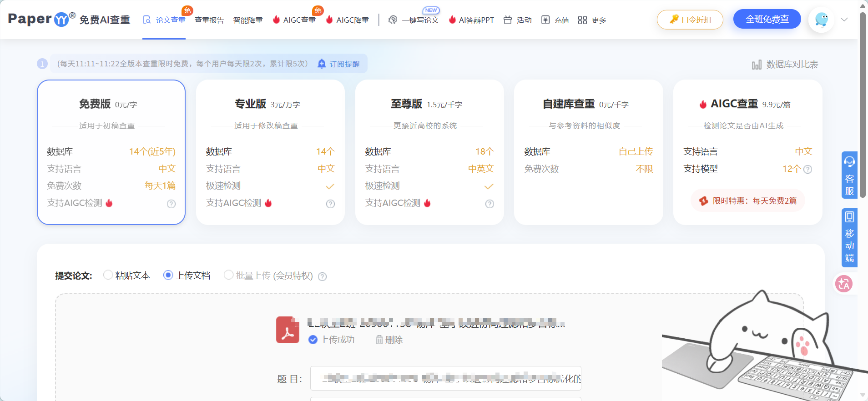The image size is (868, 401).
Task: Open the 智能降重 menu item
Action: (x=248, y=20)
